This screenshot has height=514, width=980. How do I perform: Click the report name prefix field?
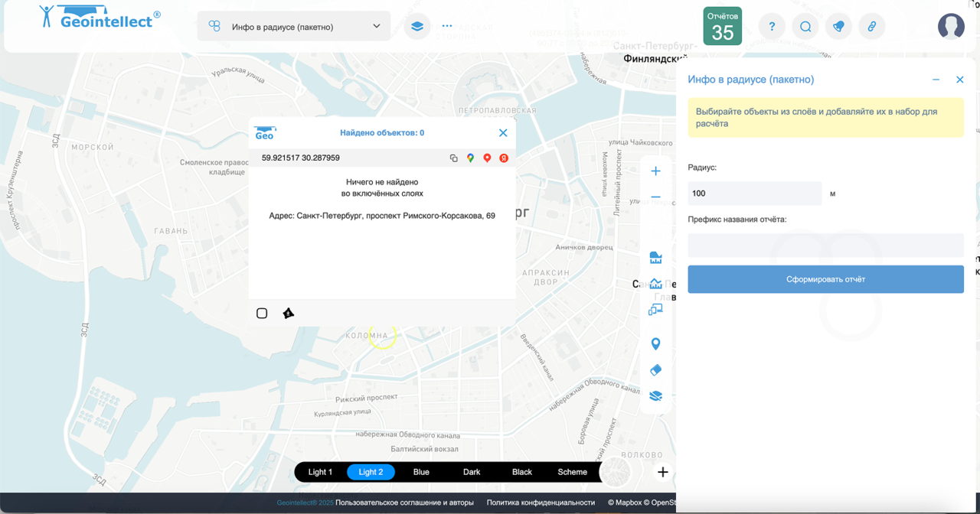point(825,246)
